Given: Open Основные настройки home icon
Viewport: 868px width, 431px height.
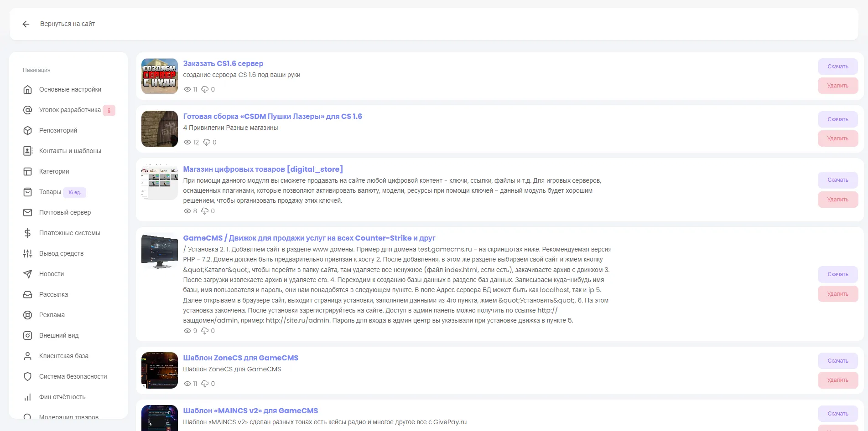Looking at the screenshot, I should tap(28, 90).
